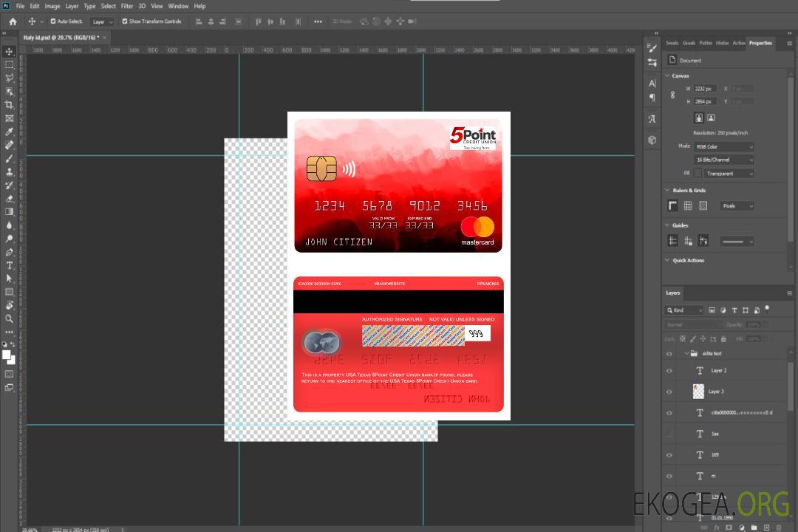Viewport: 798px width, 532px height.
Task: Open the Character panel icon
Action: click(652, 83)
